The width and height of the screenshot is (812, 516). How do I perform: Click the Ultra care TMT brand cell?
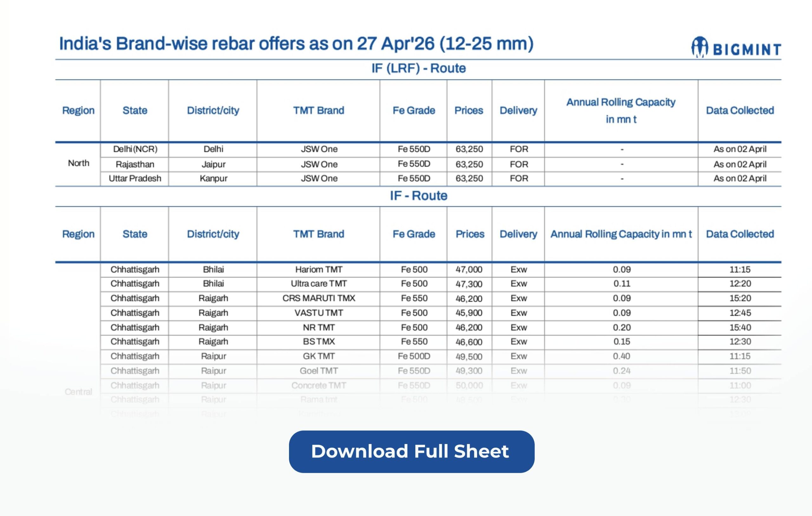(x=318, y=284)
